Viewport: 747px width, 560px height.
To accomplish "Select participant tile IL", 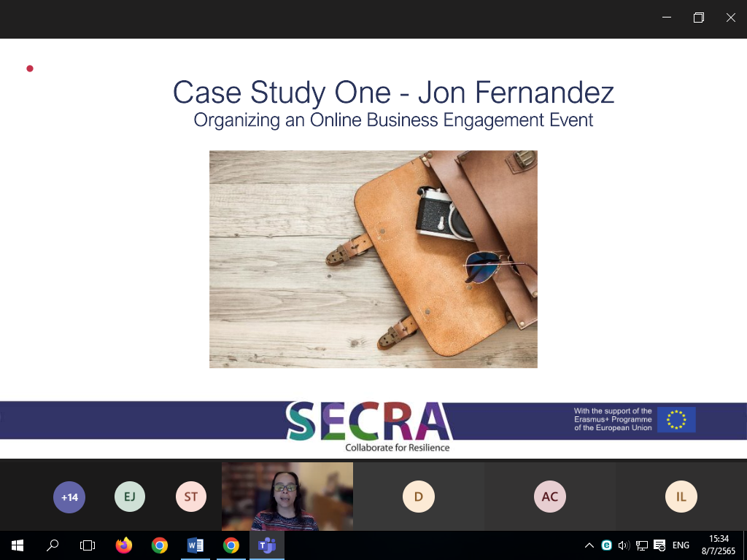I will click(x=681, y=496).
